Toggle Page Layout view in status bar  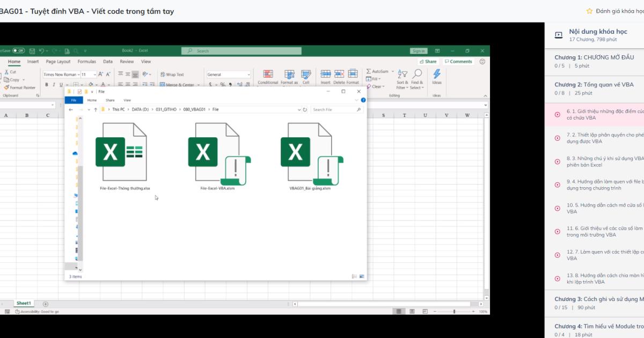(412, 311)
